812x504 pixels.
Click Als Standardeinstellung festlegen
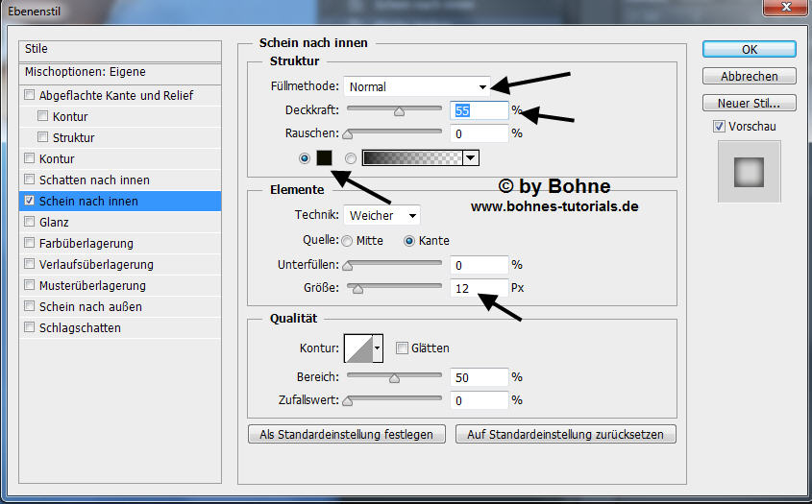pyautogui.click(x=347, y=434)
